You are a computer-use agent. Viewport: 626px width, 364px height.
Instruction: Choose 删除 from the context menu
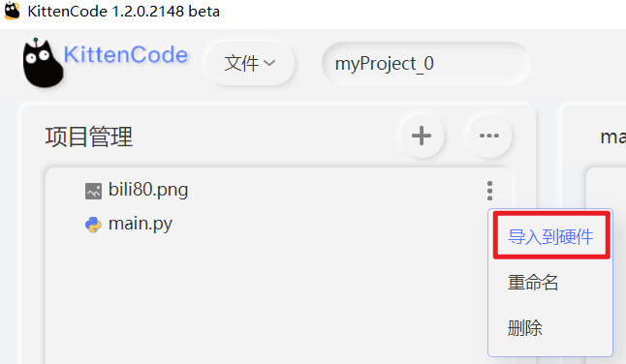pos(525,328)
